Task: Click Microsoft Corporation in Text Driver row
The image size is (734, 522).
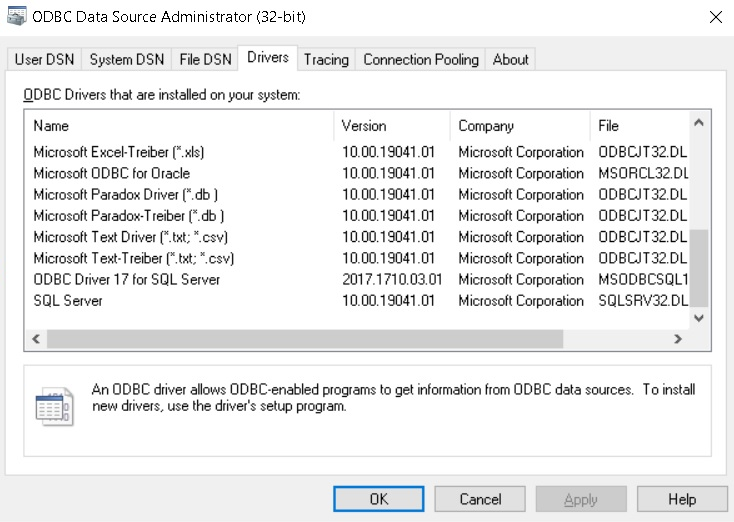Action: click(x=521, y=237)
